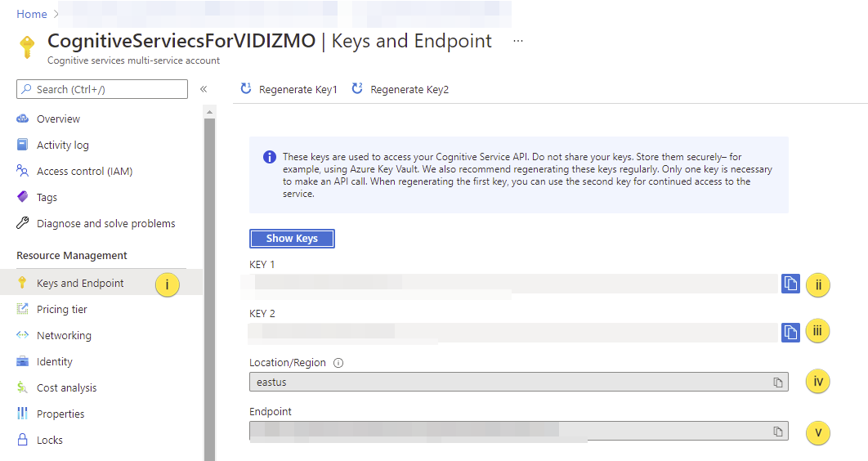The width and height of the screenshot is (868, 461).
Task: Collapse the left sidebar menu
Action: [x=204, y=89]
